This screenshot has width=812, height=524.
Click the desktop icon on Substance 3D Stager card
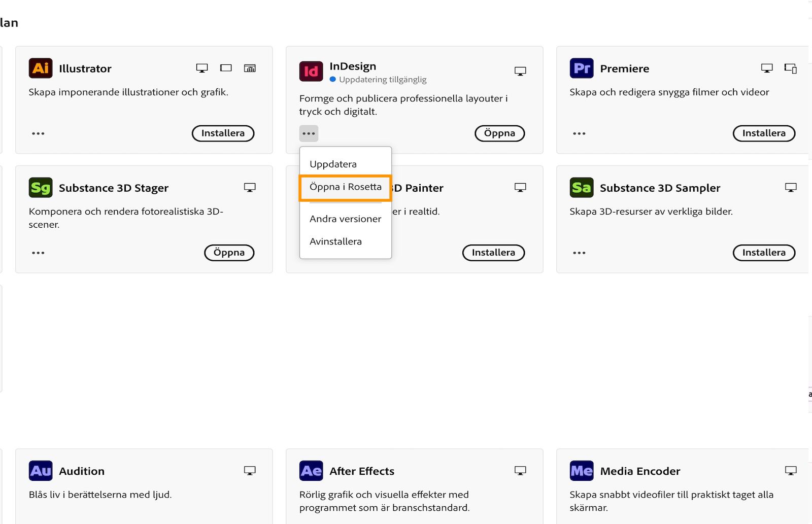pos(250,188)
